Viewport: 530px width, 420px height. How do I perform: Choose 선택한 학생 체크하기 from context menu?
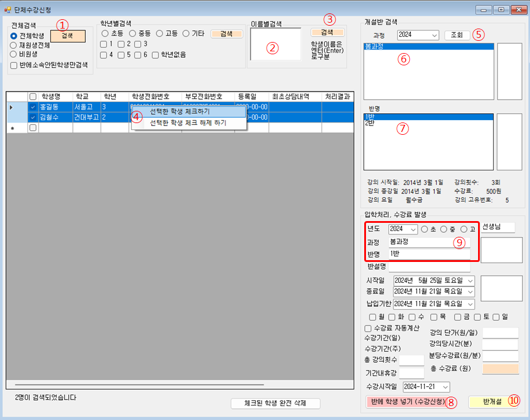[x=180, y=111]
